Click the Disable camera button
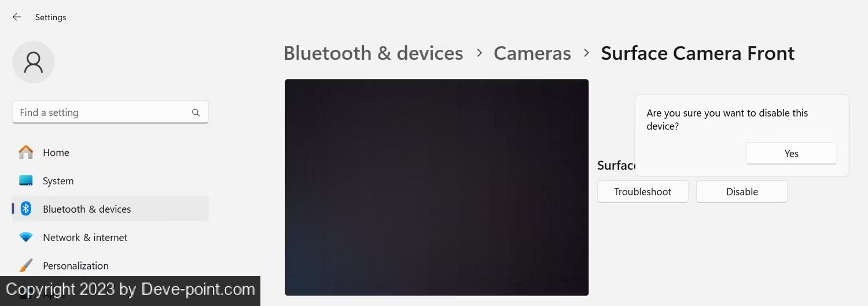Image resolution: width=868 pixels, height=306 pixels. pyautogui.click(x=742, y=192)
